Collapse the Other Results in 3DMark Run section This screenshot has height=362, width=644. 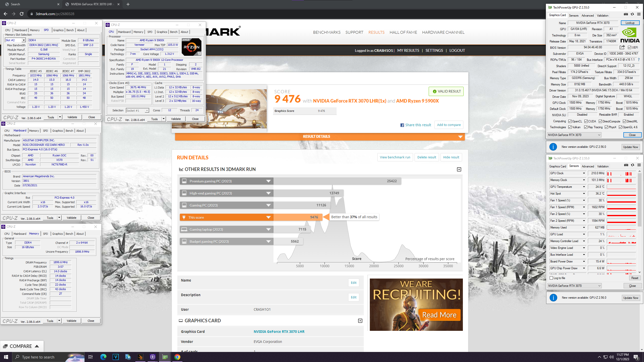[x=459, y=169]
